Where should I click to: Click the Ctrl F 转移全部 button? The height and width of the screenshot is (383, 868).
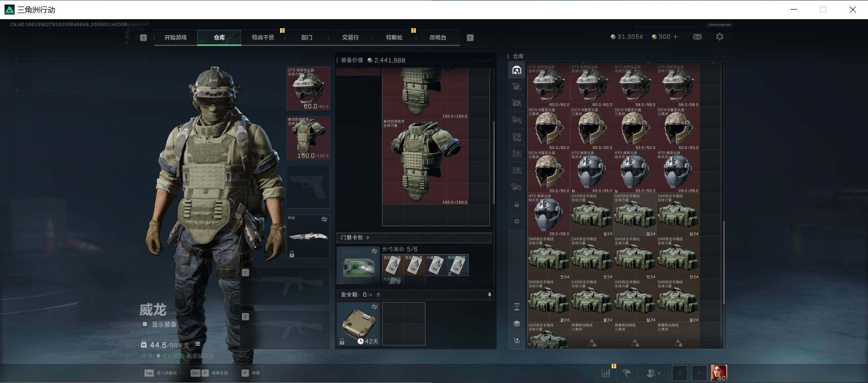pos(209,373)
